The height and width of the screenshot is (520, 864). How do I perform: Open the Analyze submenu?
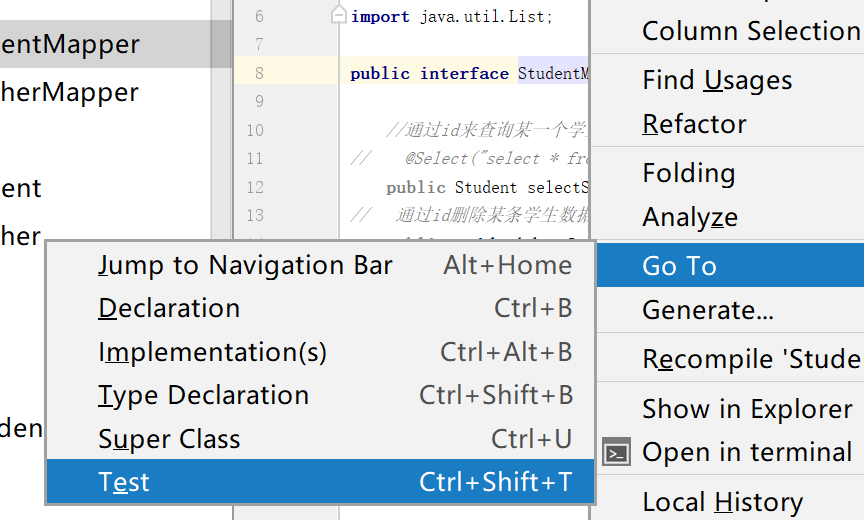click(690, 217)
